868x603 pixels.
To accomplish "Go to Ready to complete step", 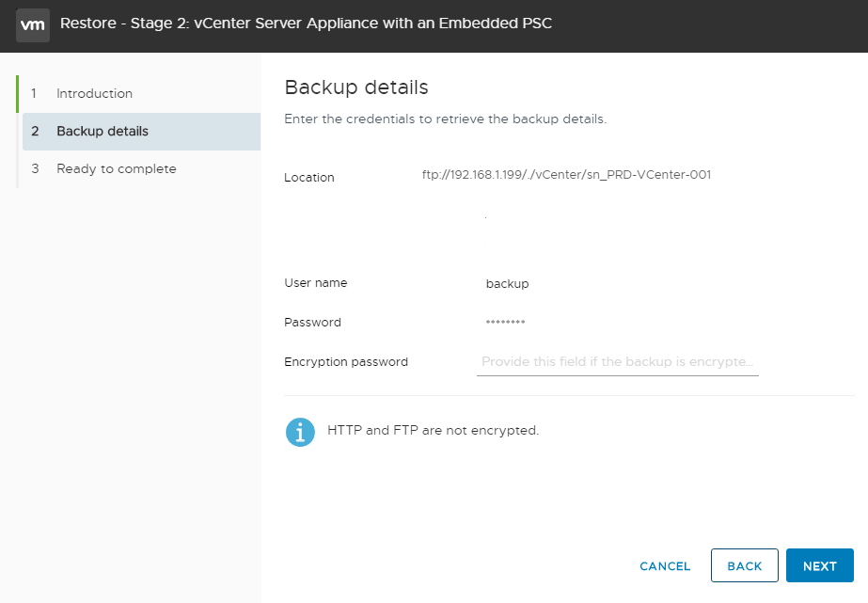I will coord(116,169).
